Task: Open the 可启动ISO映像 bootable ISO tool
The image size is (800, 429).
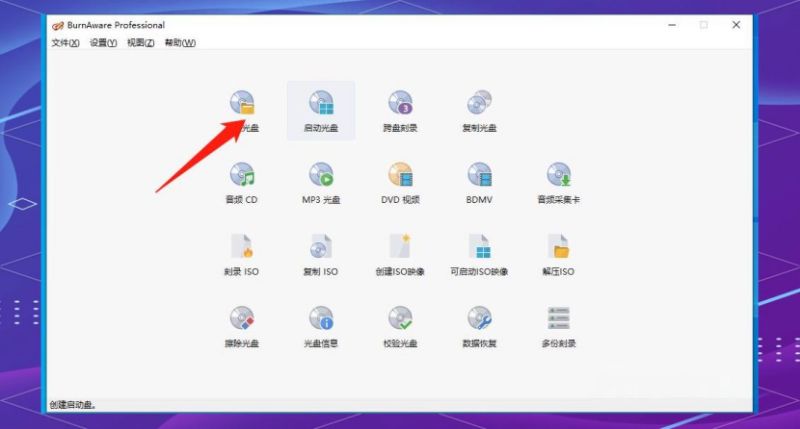Action: pos(479,255)
